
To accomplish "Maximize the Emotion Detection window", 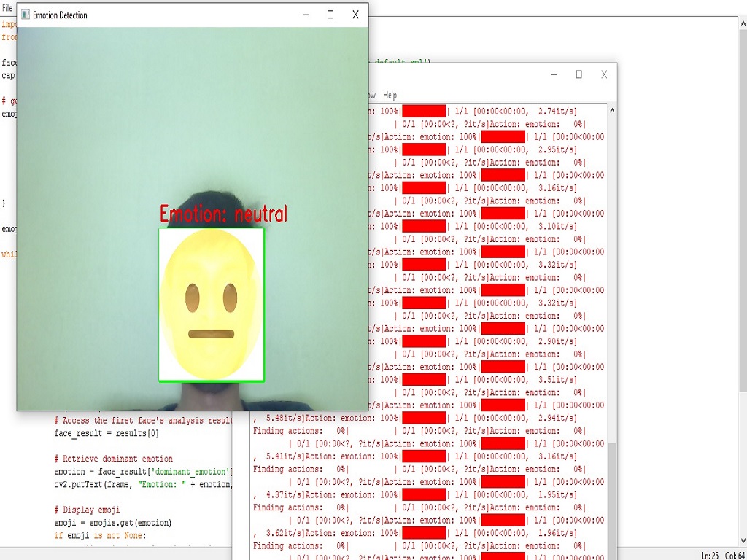I will (330, 15).
